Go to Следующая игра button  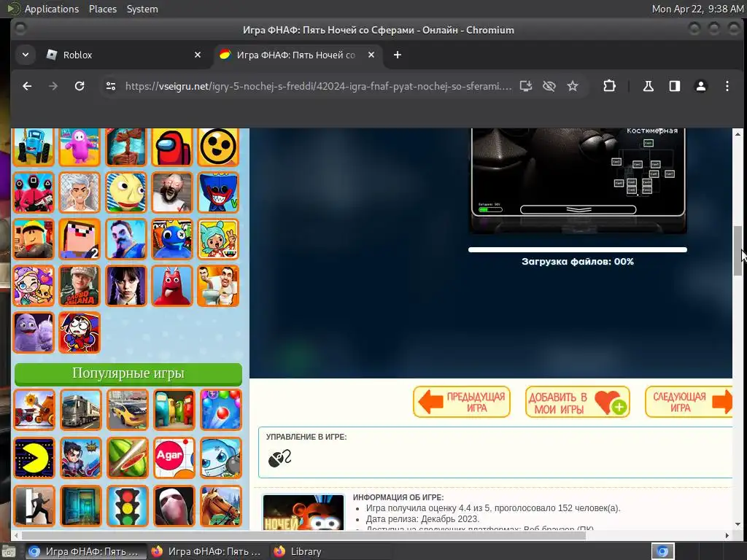pos(689,402)
